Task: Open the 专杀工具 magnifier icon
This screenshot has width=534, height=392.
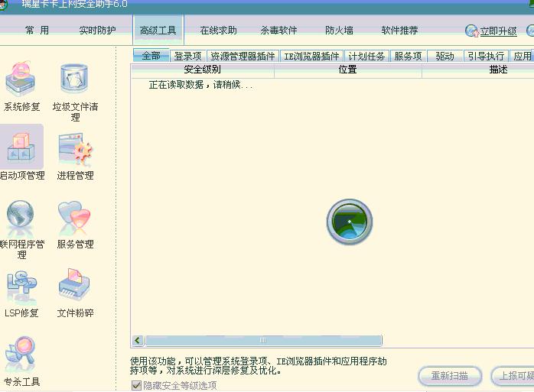Action: click(21, 354)
